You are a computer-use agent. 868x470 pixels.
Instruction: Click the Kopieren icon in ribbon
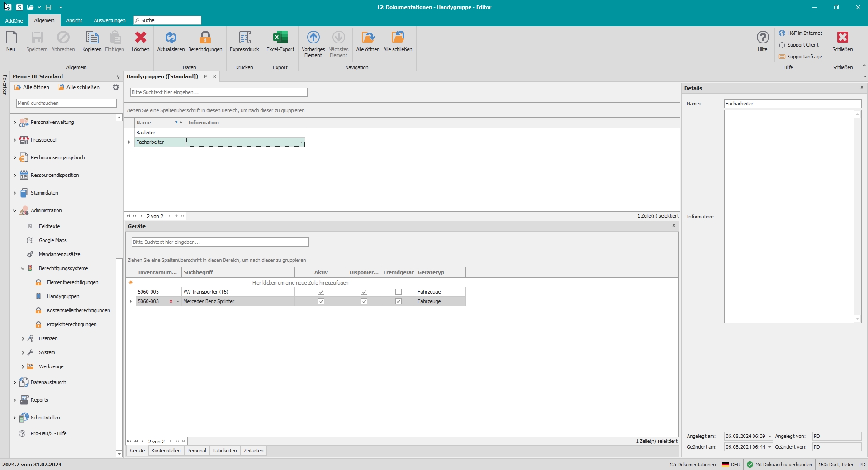(x=92, y=38)
